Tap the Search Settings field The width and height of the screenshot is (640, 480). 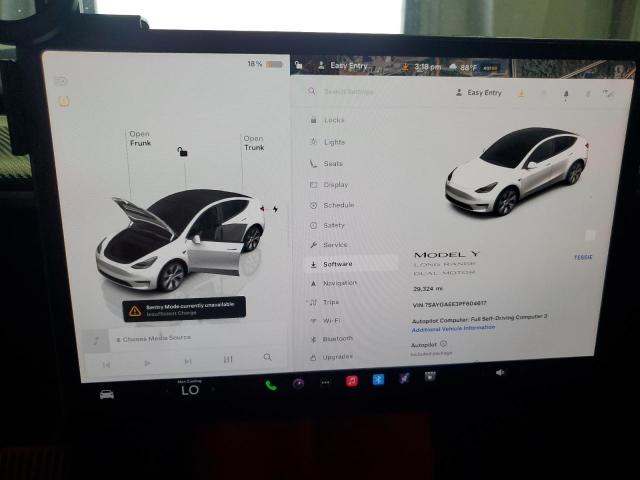coord(348,91)
